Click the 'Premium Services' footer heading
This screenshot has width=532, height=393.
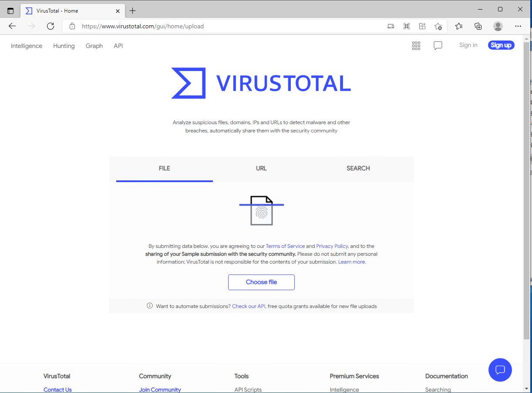click(354, 376)
